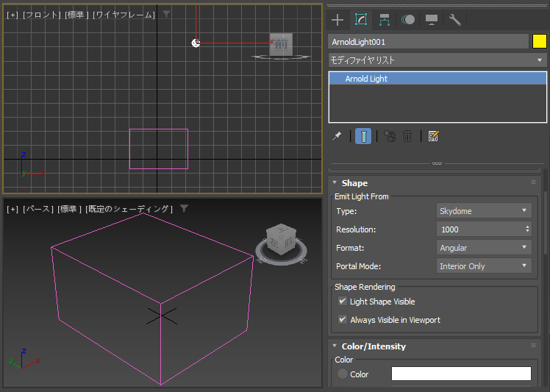
Task: Open the Hierarchy panel tab
Action: pyautogui.click(x=385, y=20)
